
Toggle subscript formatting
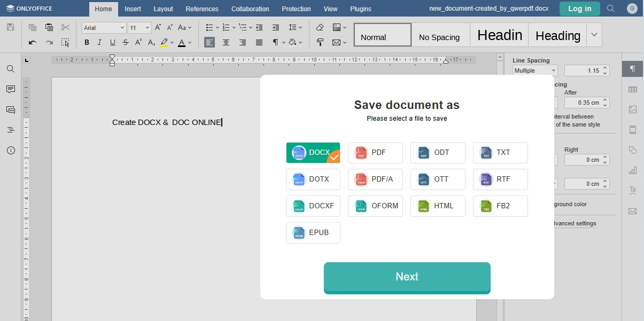(x=151, y=42)
